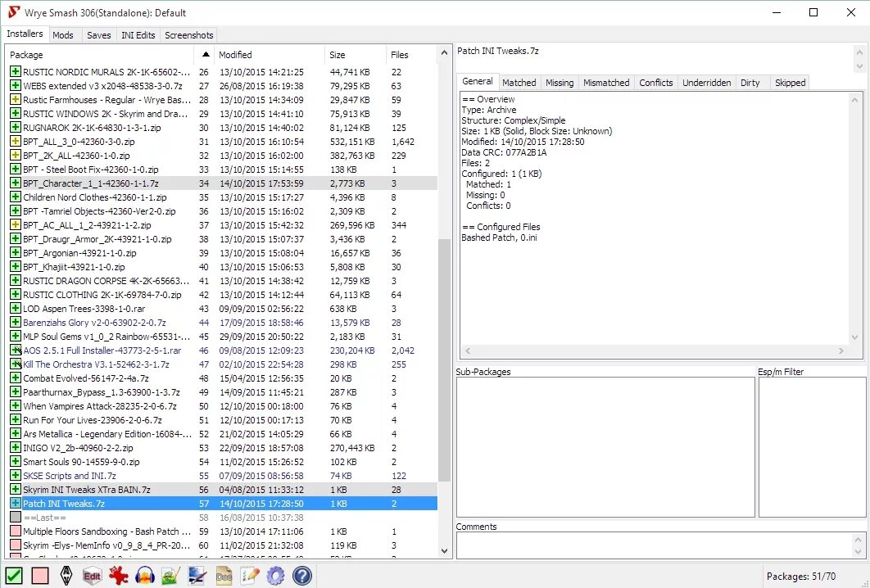Open the blue paint picture icon

click(x=197, y=575)
